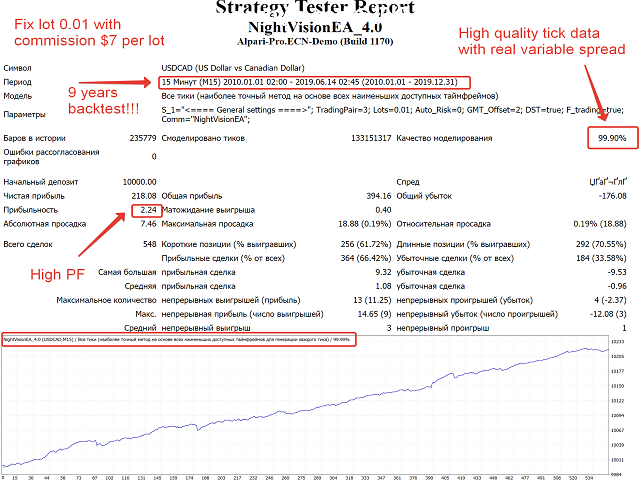The height and width of the screenshot is (480, 640).
Task: Click the chart caption header in red box
Action: (179, 339)
